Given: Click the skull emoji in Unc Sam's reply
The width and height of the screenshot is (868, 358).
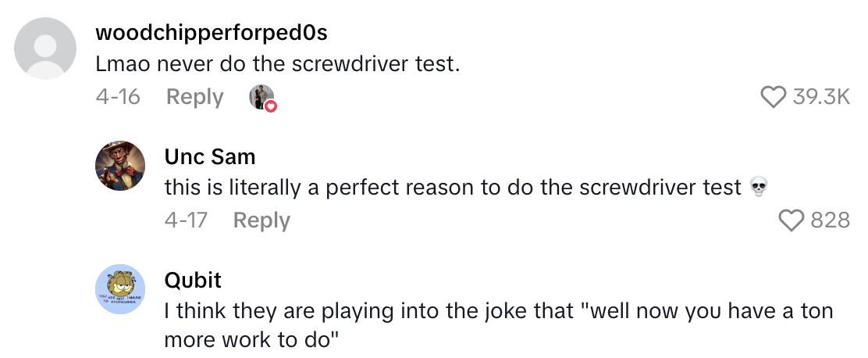Looking at the screenshot, I should pos(756,188).
